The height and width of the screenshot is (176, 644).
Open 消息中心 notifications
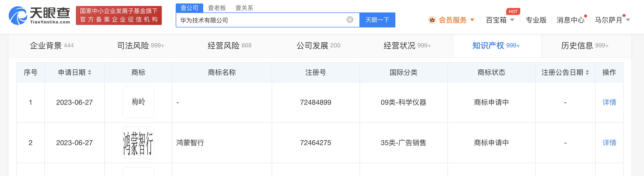(x=571, y=20)
